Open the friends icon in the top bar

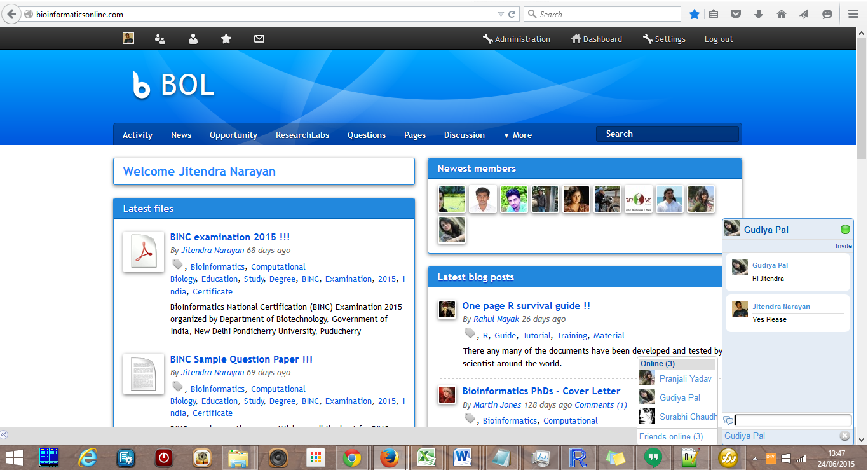[193, 39]
